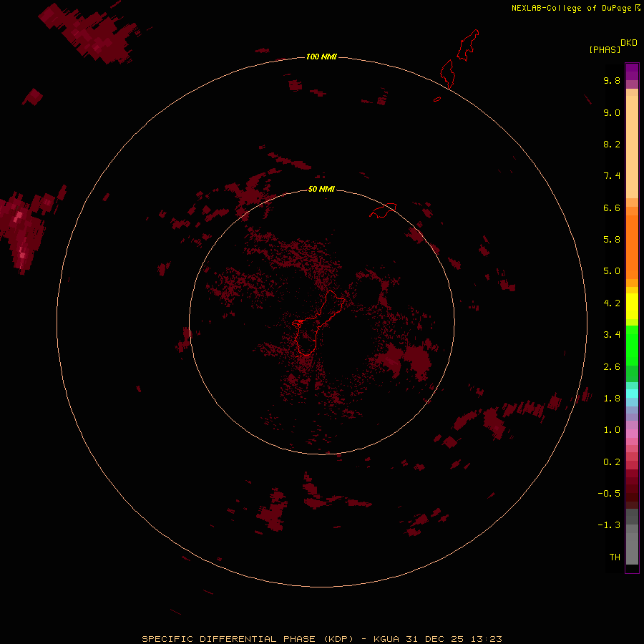Click the purple top band of color bar
644x644 pixels.
(x=632, y=72)
